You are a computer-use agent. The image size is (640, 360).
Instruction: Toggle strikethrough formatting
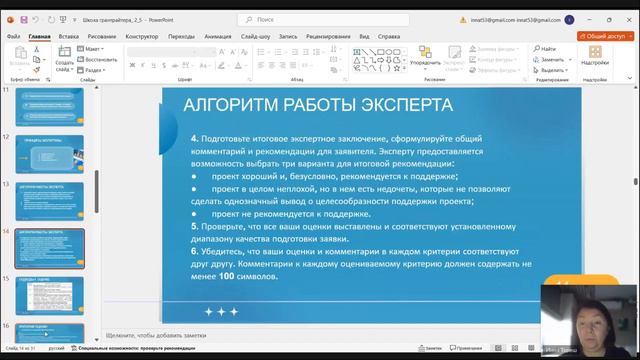coord(175,65)
